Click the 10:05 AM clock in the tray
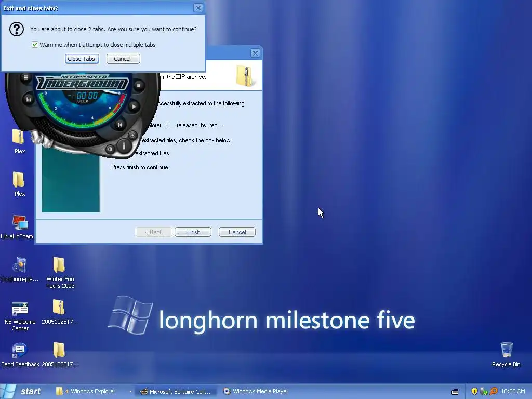This screenshot has width=532, height=399. (513, 391)
